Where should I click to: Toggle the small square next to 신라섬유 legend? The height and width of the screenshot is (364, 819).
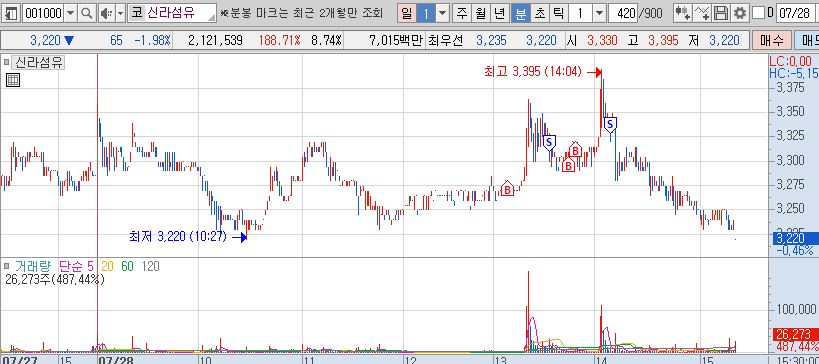(x=6, y=63)
